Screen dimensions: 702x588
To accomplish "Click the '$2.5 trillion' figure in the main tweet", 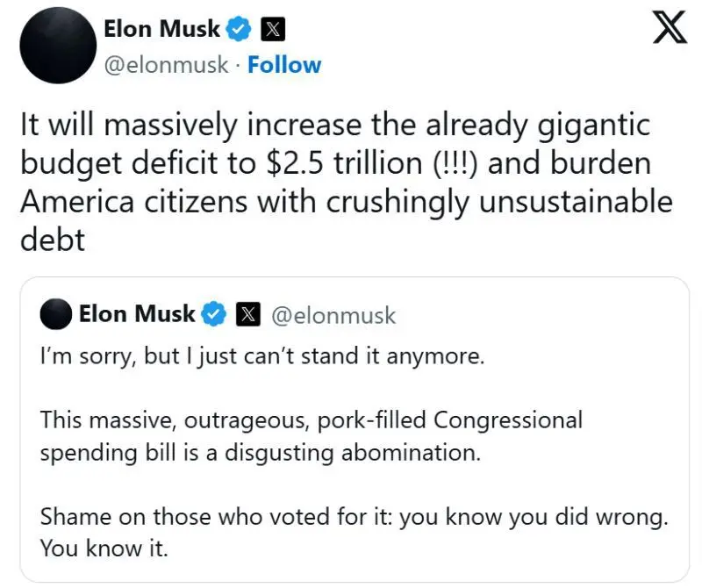I will point(344,163).
